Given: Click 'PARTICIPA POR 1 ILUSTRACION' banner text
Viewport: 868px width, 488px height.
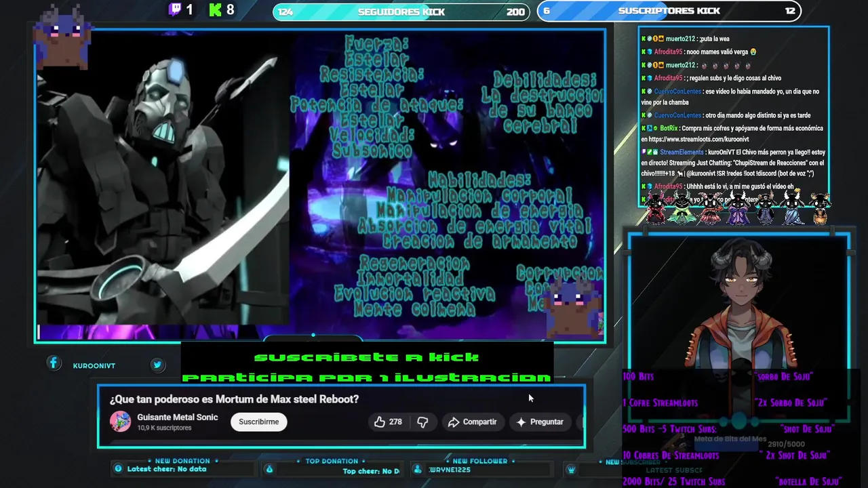Looking at the screenshot, I should pyautogui.click(x=367, y=378).
